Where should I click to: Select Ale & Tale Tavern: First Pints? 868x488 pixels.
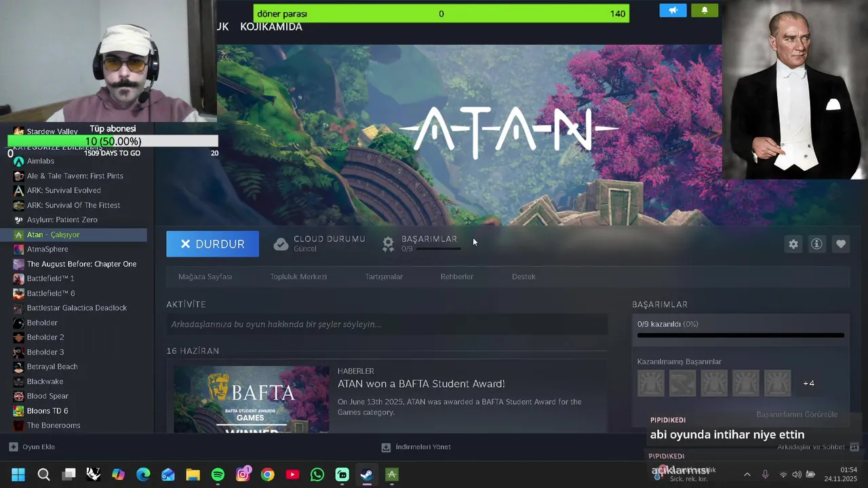pyautogui.click(x=75, y=176)
